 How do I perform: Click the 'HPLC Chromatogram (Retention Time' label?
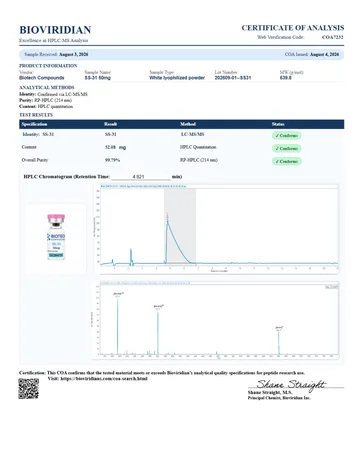pyautogui.click(x=67, y=177)
